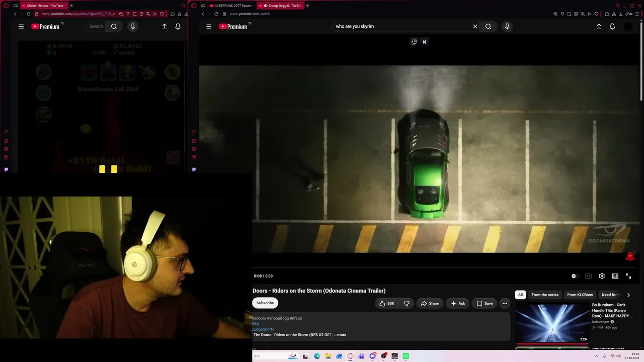Select the Snoop Dogg ft. The Doors tab
The height and width of the screenshot is (362, 644).
click(280, 6)
